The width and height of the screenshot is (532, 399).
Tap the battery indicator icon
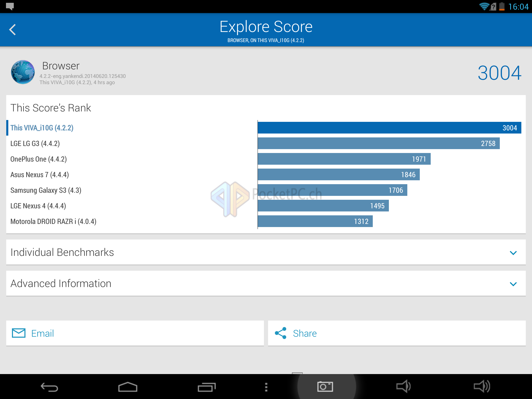[502, 6]
